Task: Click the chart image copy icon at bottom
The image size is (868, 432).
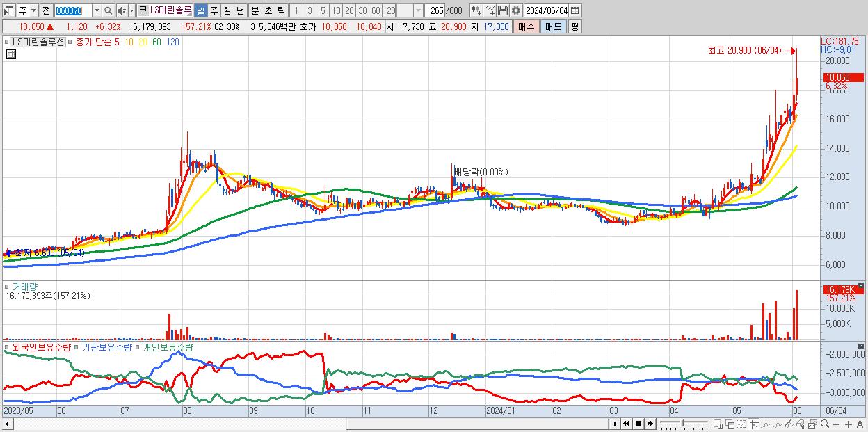Action: [812, 424]
